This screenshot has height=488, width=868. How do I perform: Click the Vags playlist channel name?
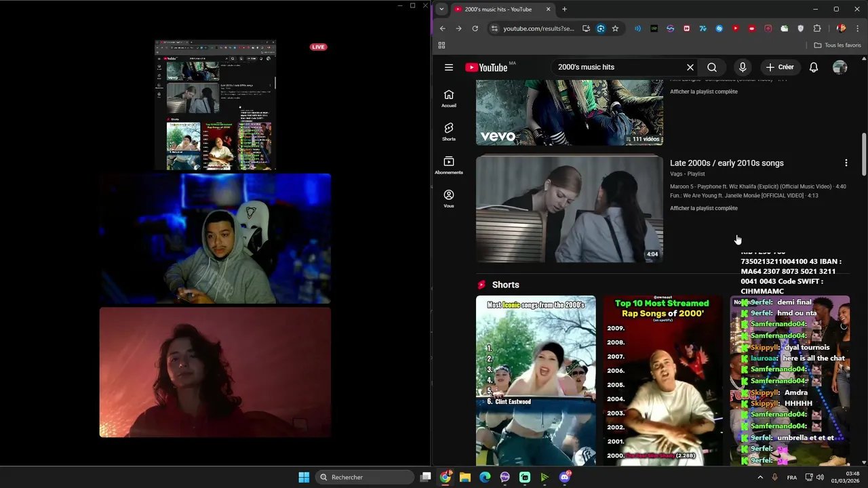coord(677,174)
